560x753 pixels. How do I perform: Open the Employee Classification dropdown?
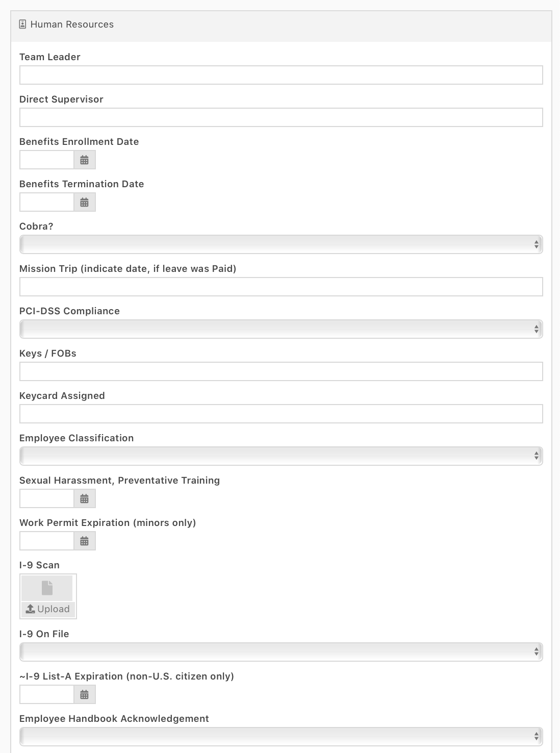[x=281, y=456]
